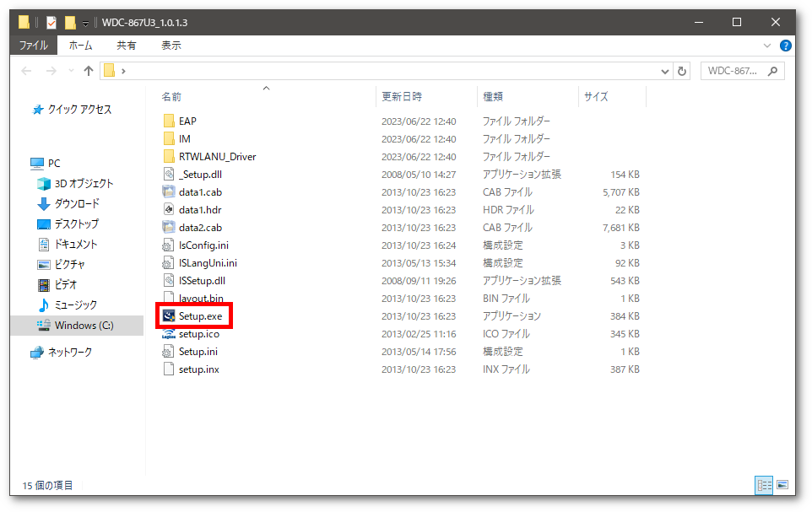Select Windows (C:) drive in the sidebar
812x512 pixels.
coord(75,325)
